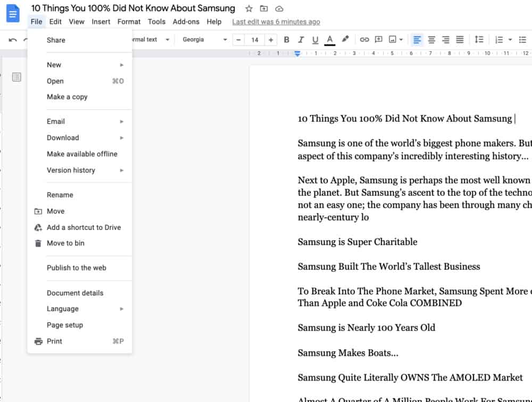Click 'Samsung is Nearly 100 Years Old'
532x402 pixels.
pyautogui.click(x=366, y=328)
